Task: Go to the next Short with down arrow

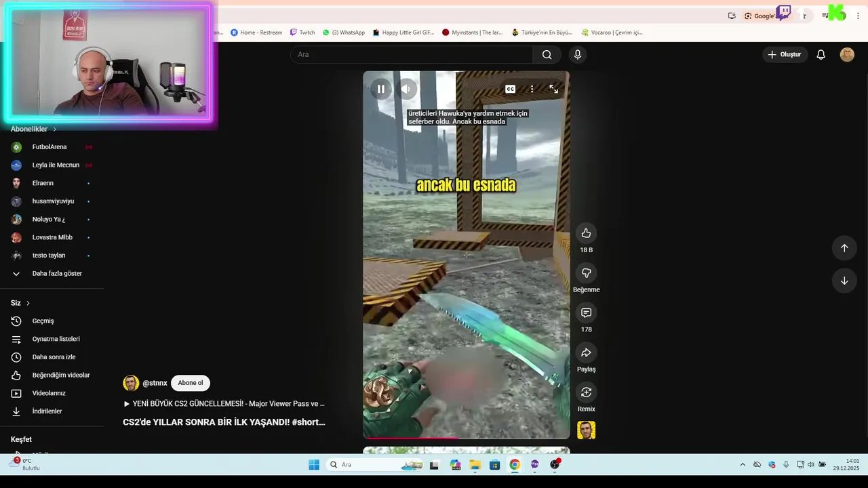Action: 844,281
